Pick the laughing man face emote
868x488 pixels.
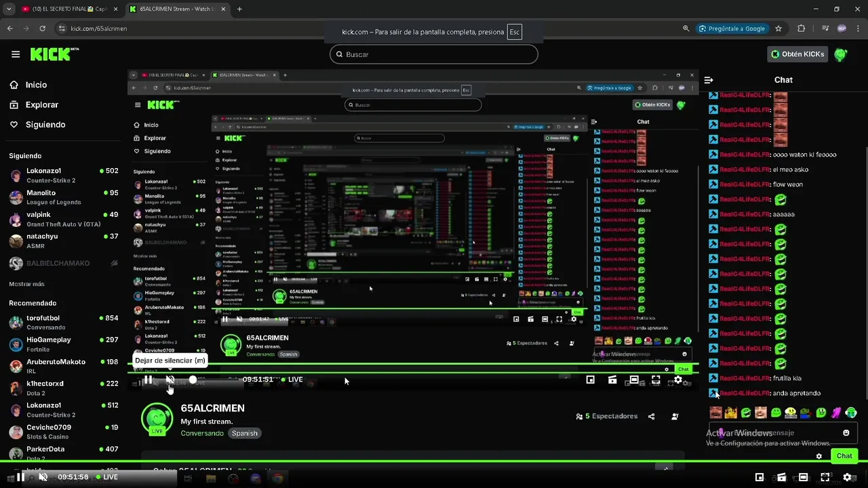pos(760,412)
